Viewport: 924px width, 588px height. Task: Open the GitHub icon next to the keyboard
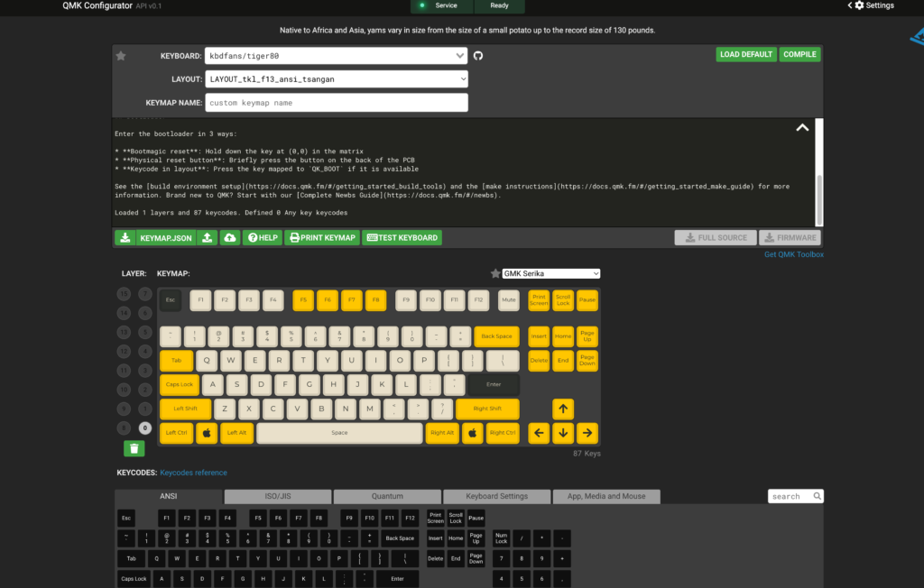(478, 56)
